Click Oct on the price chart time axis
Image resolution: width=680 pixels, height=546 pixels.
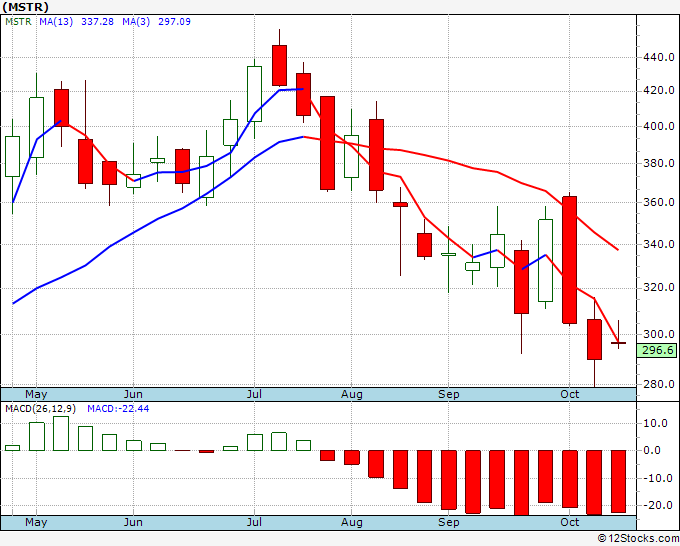[569, 394]
